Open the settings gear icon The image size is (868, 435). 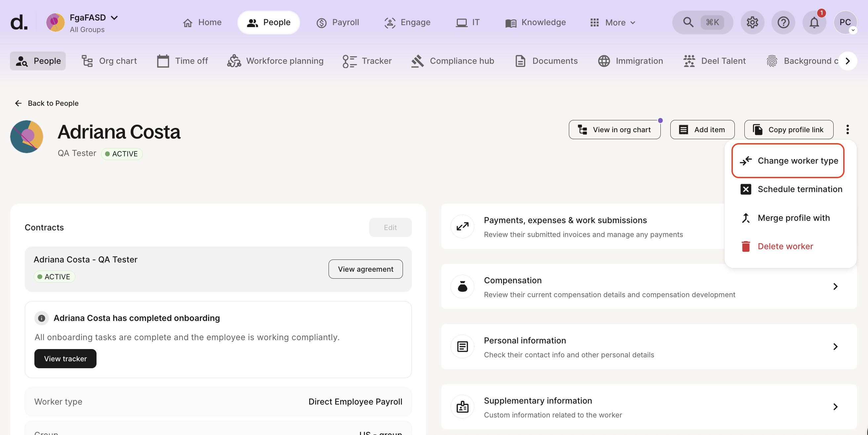(752, 22)
